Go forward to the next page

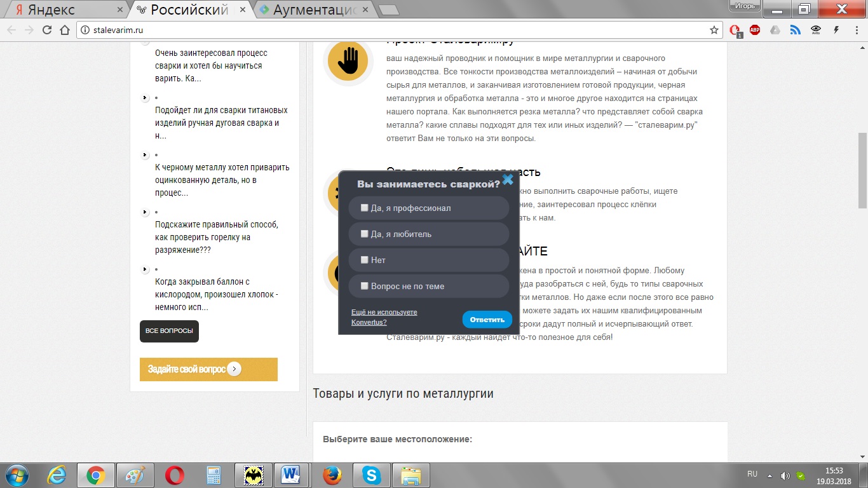pos(29,30)
